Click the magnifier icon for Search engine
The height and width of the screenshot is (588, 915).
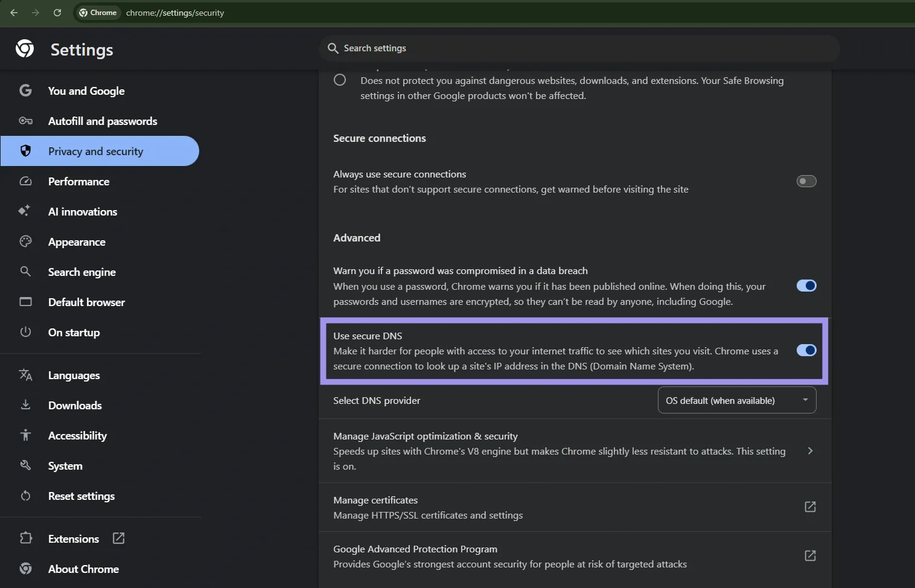[25, 272]
